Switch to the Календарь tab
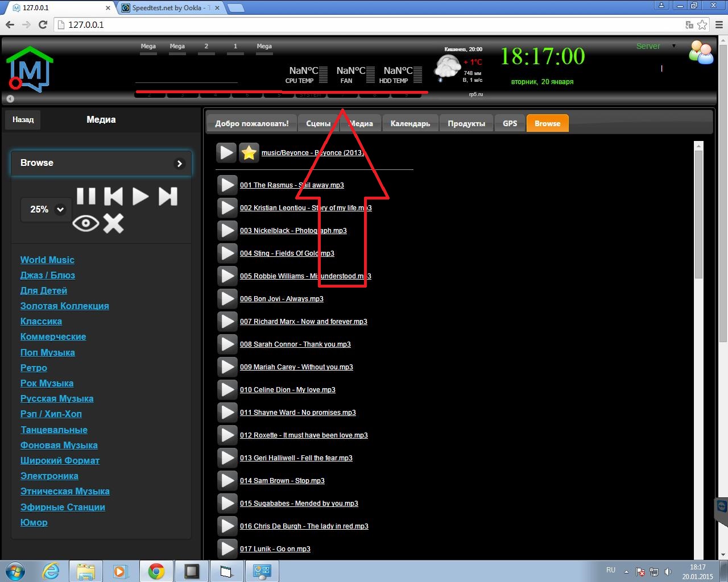 (410, 123)
